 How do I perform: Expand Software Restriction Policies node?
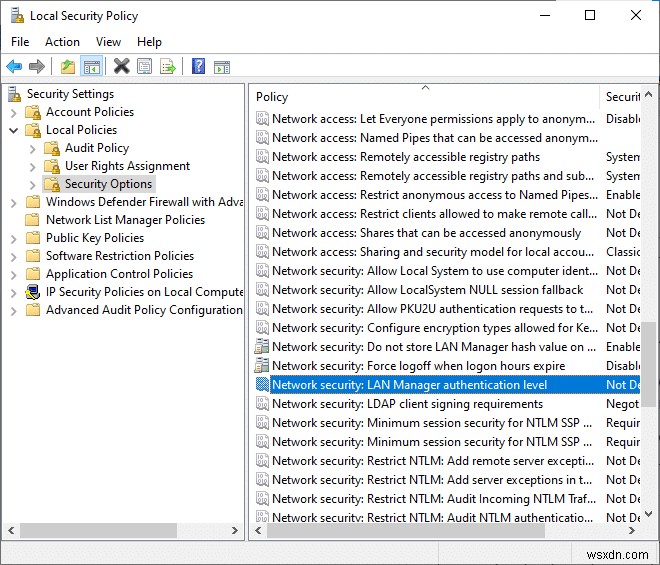tap(13, 257)
